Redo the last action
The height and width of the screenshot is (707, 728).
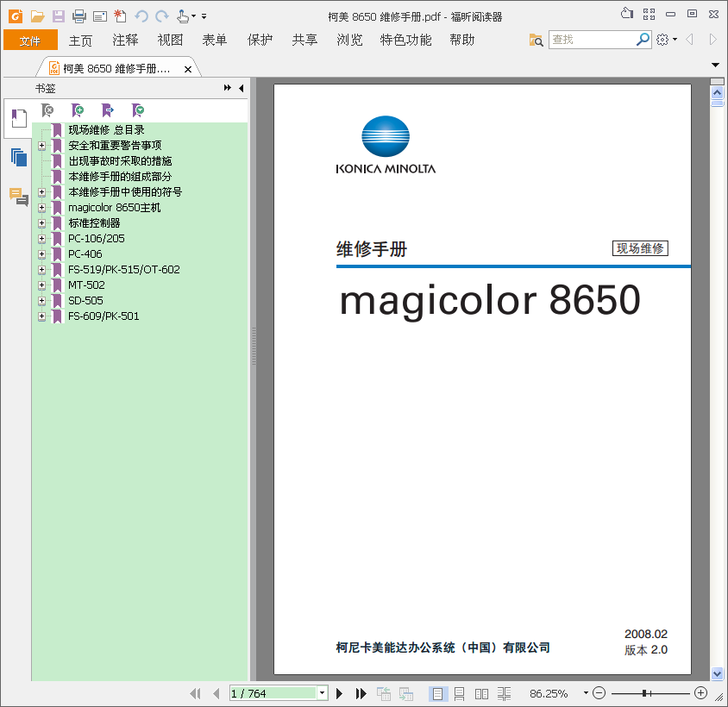pos(161,16)
